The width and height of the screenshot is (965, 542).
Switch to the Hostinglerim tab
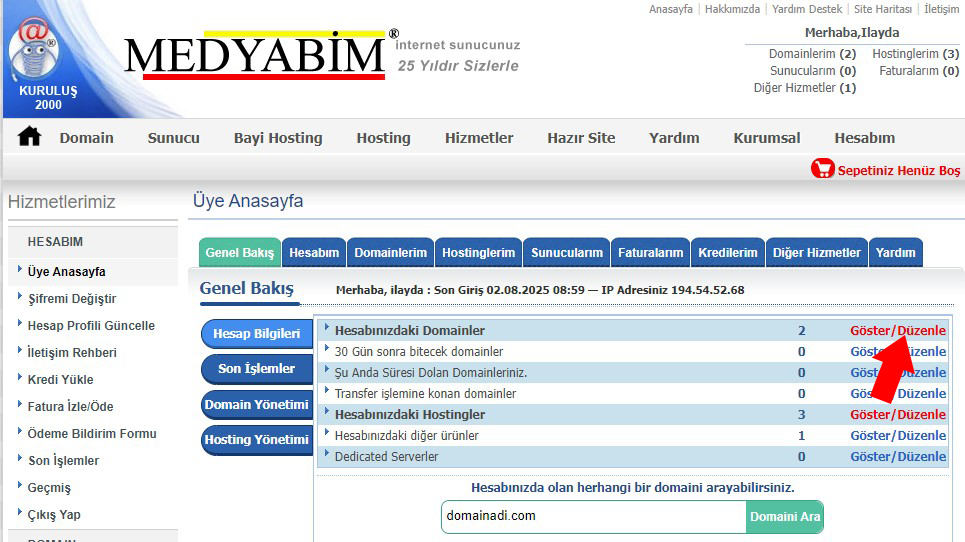click(478, 252)
